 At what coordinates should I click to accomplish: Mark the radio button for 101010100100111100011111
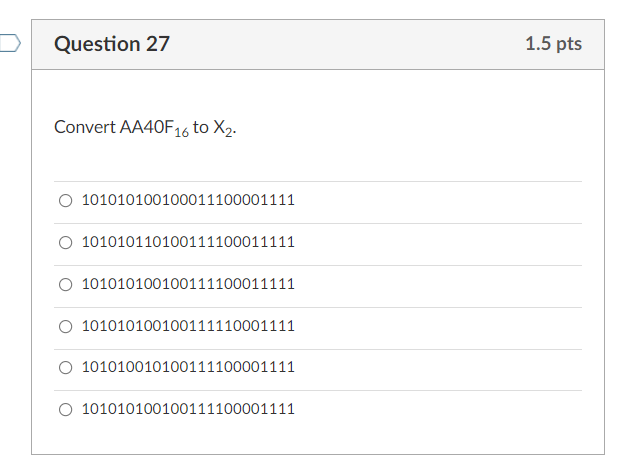(x=65, y=284)
